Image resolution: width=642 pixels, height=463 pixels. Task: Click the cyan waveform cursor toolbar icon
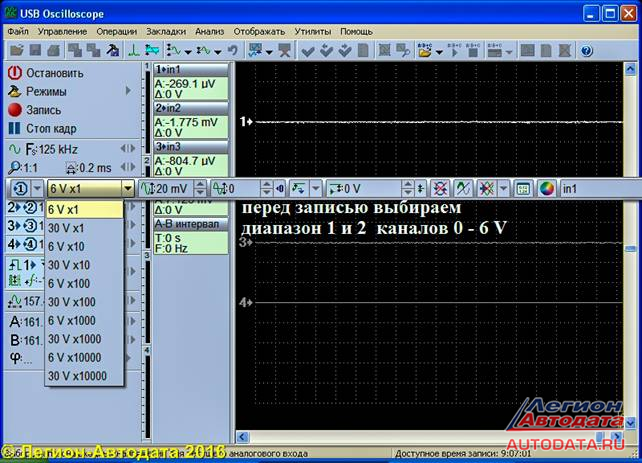[152, 50]
